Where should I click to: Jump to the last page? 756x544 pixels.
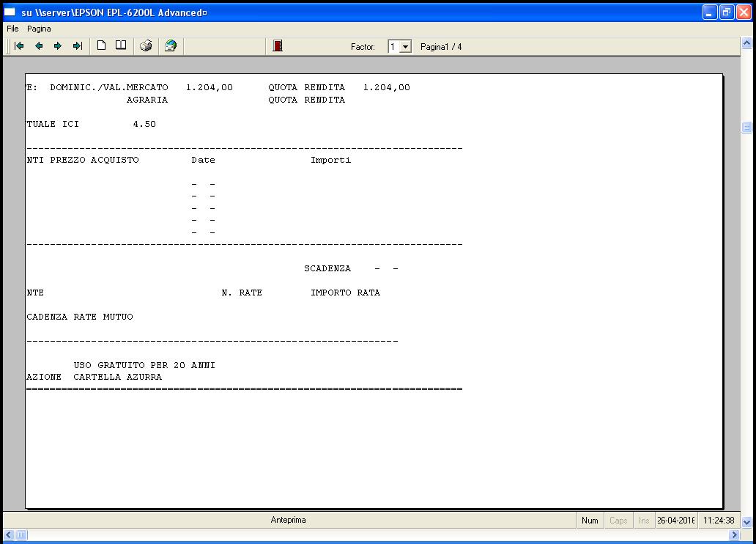(x=78, y=46)
